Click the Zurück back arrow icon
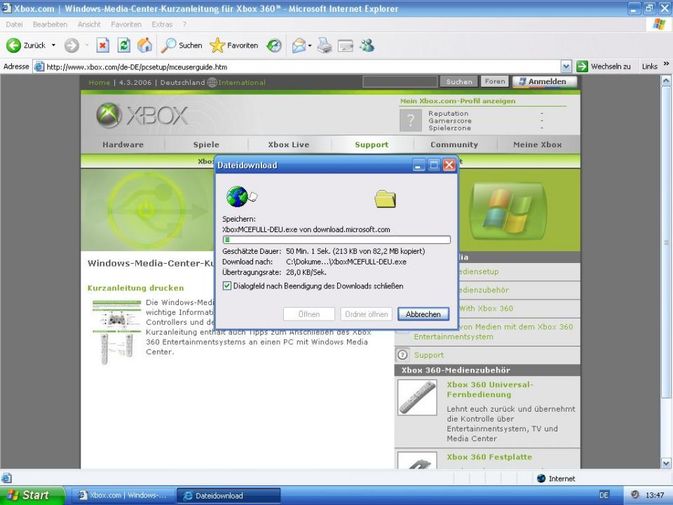Screen dimensions: 673x505 coord(13,45)
